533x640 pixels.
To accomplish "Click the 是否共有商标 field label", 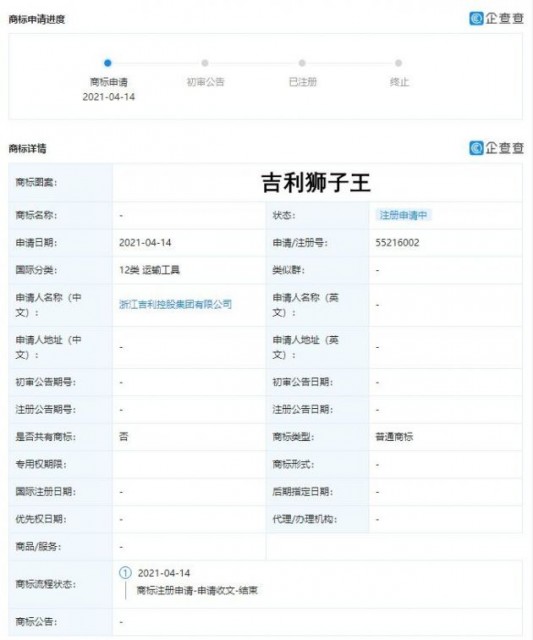I will pos(45,437).
